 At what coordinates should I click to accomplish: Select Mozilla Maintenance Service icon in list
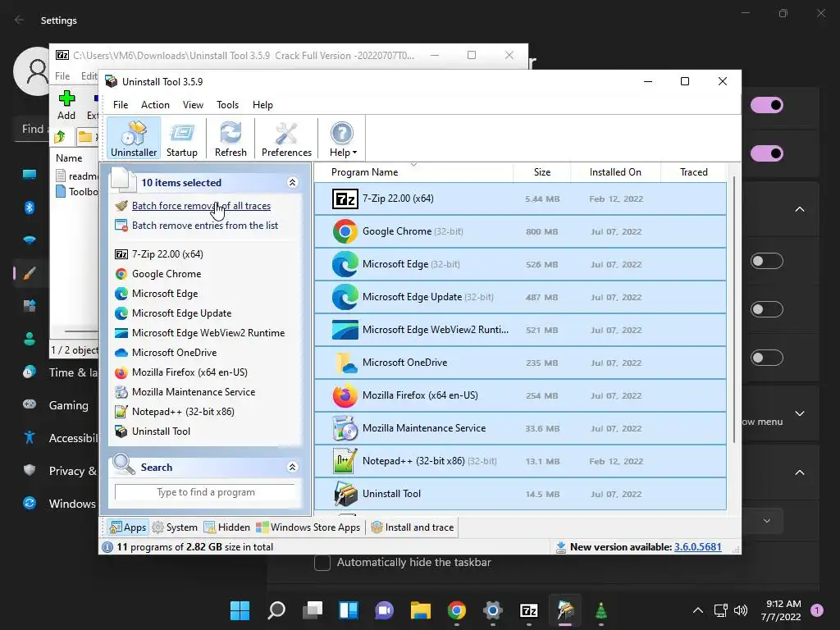click(x=345, y=428)
